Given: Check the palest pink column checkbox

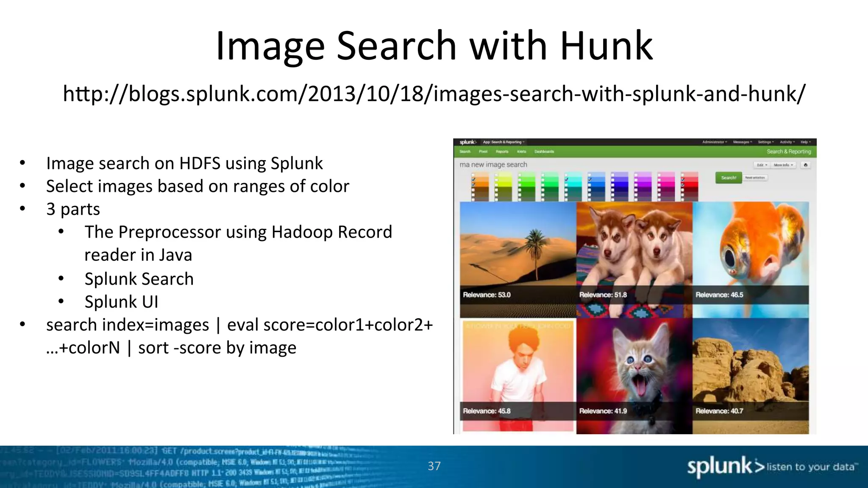Looking at the screenshot, I should tap(659, 175).
